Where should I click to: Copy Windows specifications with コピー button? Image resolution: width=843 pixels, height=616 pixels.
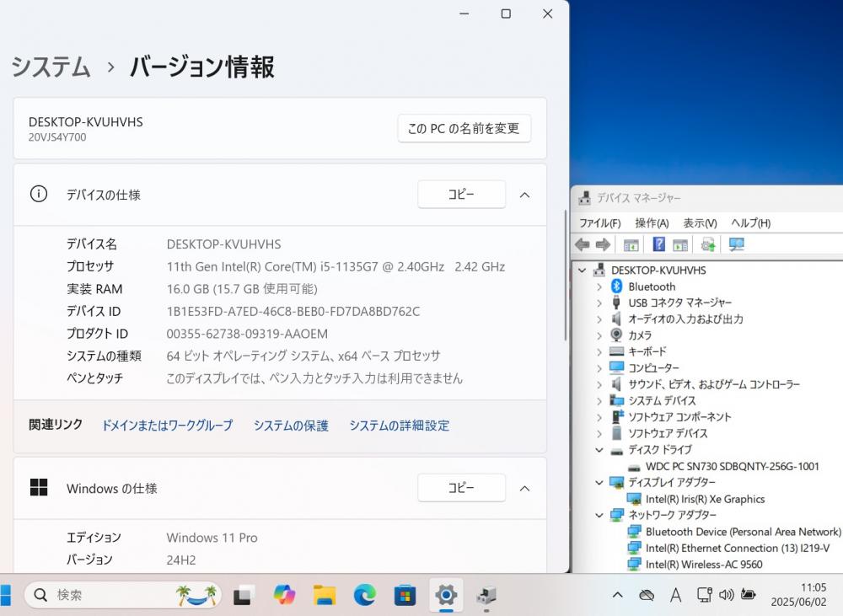[x=461, y=488]
